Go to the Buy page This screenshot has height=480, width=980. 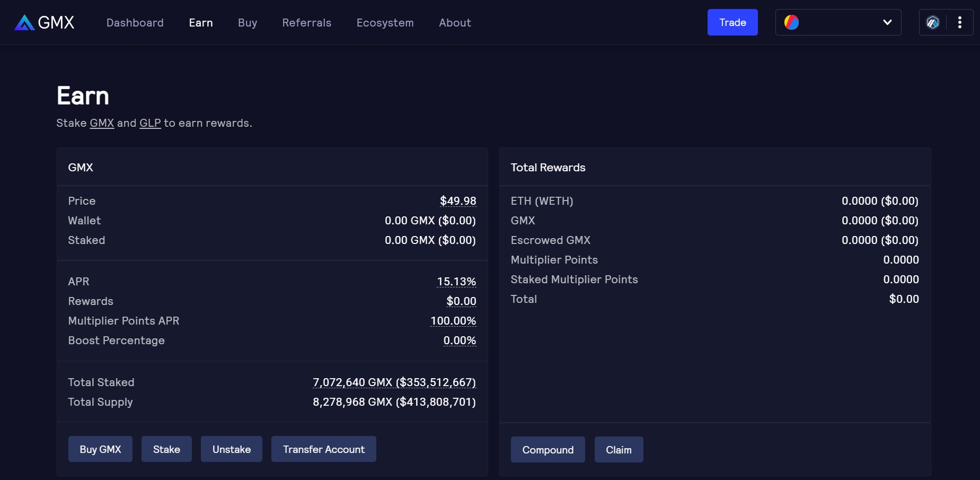248,23
